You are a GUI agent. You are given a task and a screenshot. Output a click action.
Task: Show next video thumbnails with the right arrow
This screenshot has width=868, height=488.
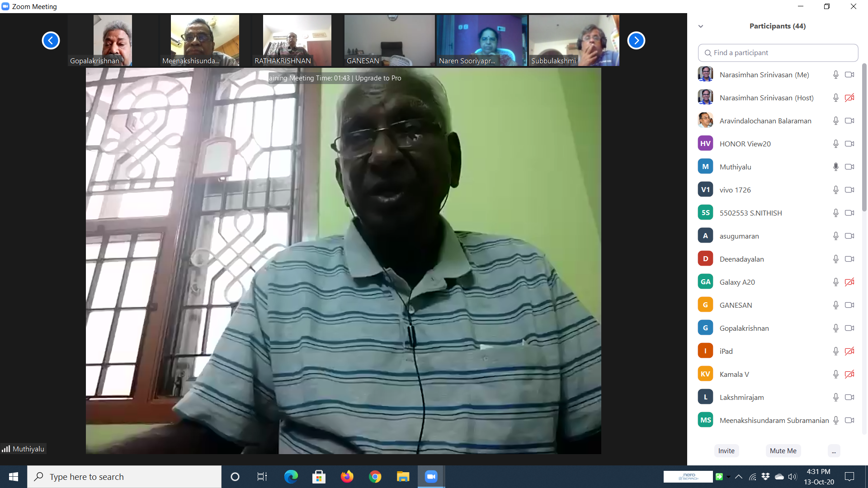[636, 41]
